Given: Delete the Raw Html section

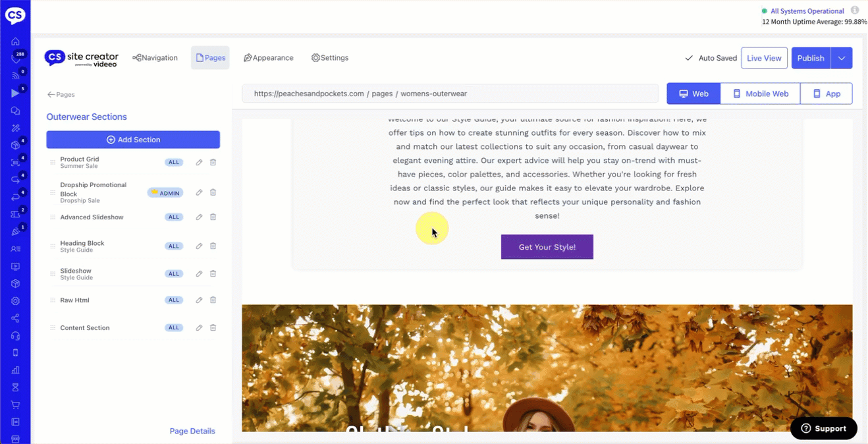Looking at the screenshot, I should click(x=213, y=300).
